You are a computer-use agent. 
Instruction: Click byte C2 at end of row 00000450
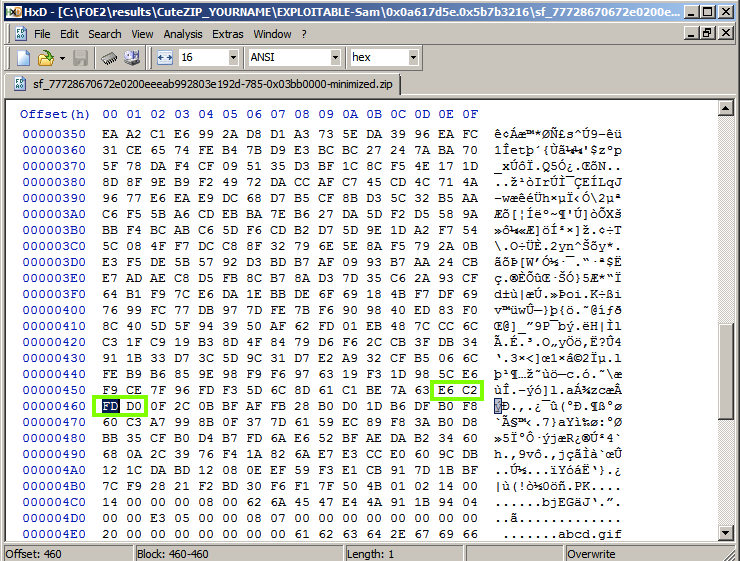click(x=470, y=390)
